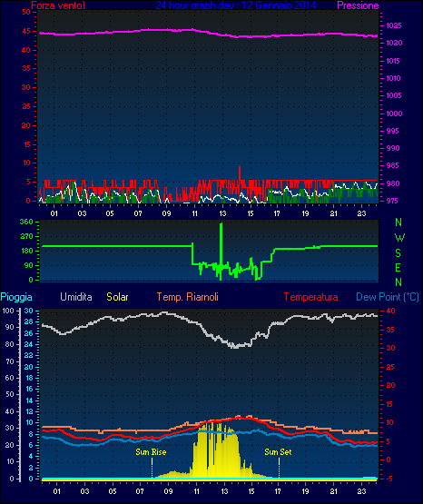Click the 70 value on humidity axis
This screenshot has width=423, height=504.
click(10, 362)
